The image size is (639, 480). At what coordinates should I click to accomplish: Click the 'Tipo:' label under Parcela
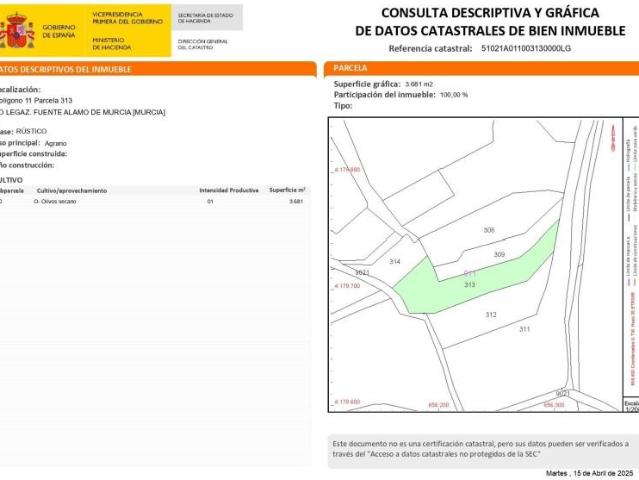(343, 106)
